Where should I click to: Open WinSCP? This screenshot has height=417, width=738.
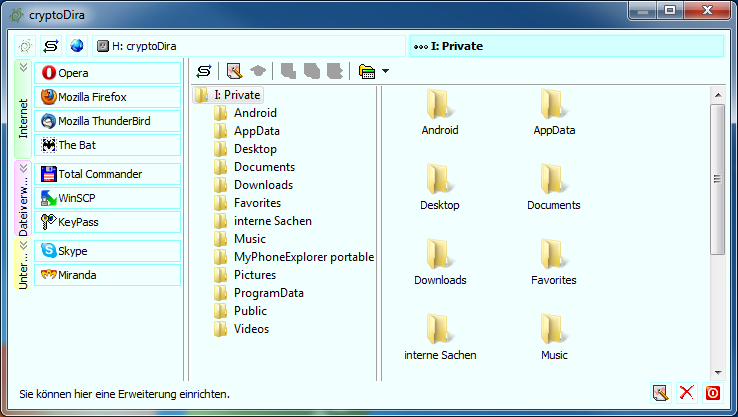[107, 198]
